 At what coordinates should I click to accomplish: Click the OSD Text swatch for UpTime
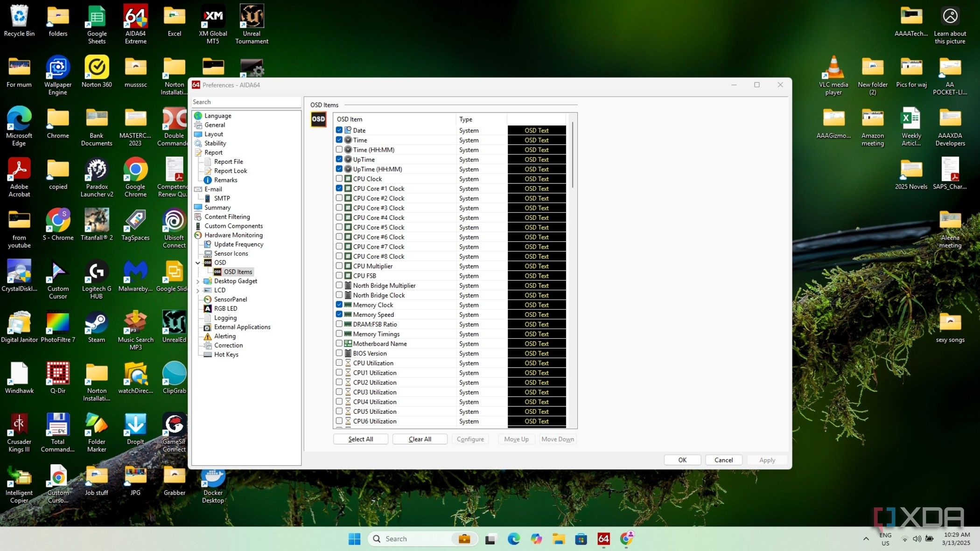[536, 160]
